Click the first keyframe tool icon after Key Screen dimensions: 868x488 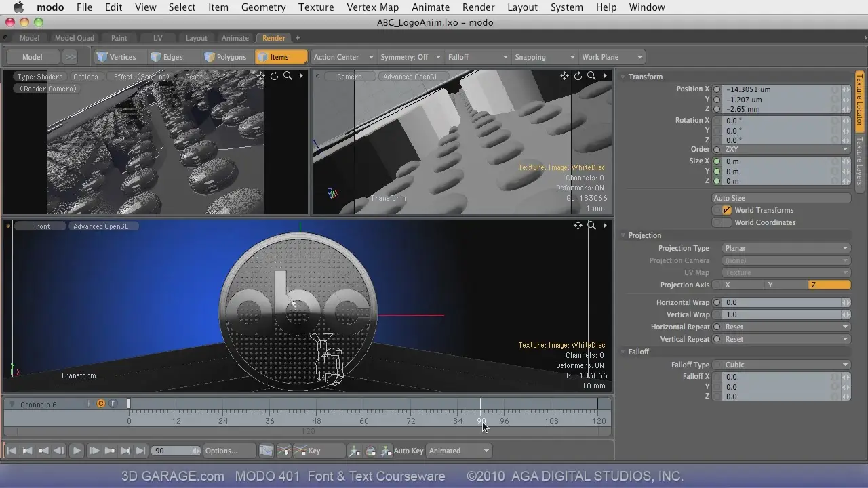coord(354,451)
